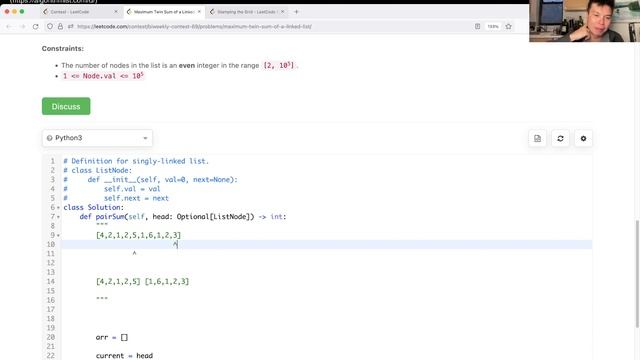Image resolution: width=640 pixels, height=360 pixels.
Task: Collapse the fold arrow on line 9
Action: click(58, 236)
